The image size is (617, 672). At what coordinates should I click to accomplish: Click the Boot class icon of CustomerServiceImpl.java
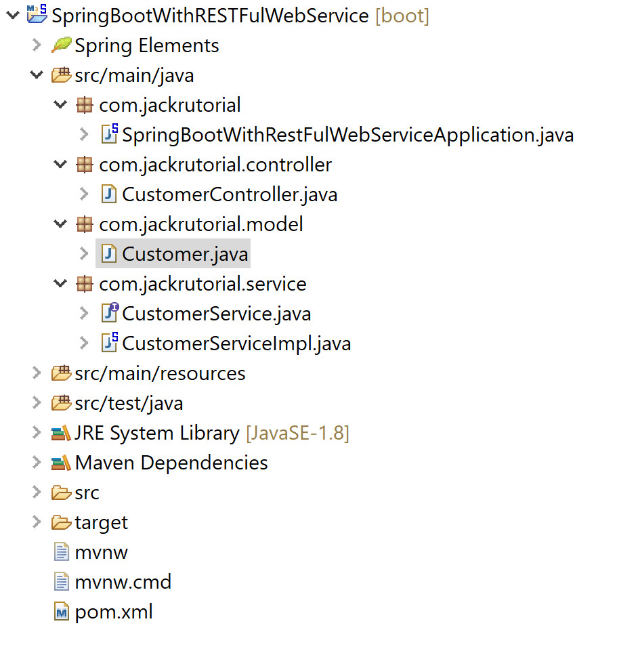(x=108, y=343)
